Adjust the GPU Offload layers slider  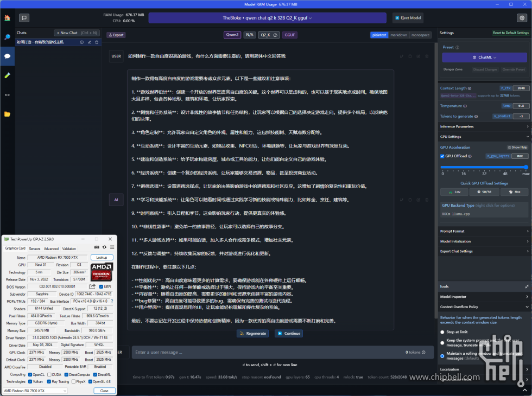tap(484, 167)
